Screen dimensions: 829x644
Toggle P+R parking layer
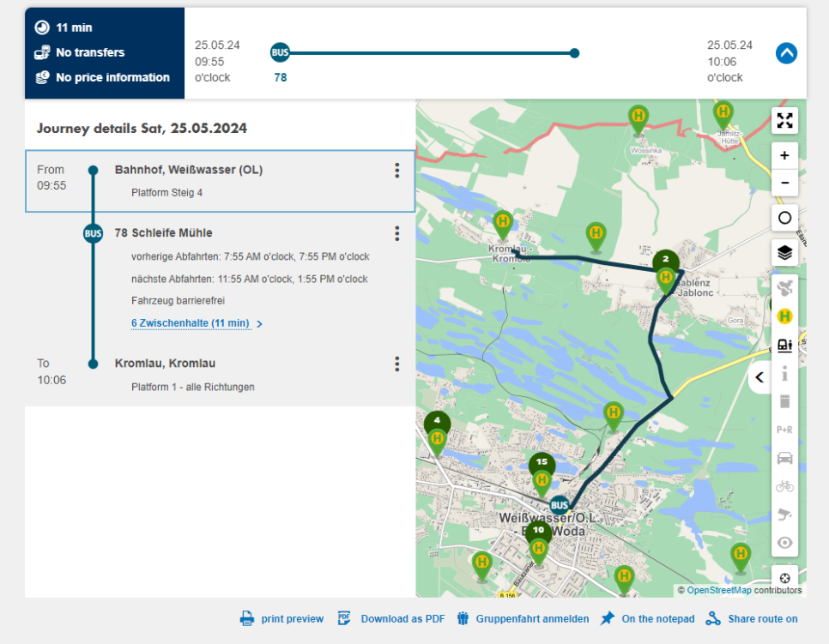coord(784,430)
